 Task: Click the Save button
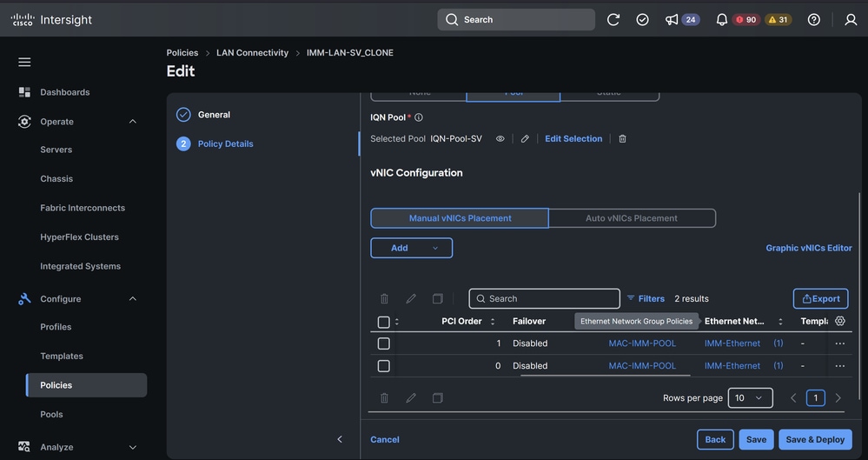coord(756,439)
